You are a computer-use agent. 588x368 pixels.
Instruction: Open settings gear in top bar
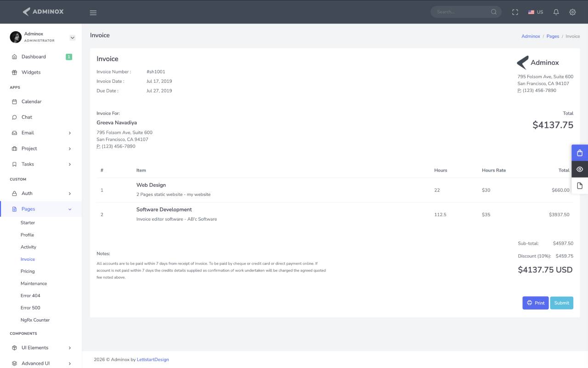572,12
